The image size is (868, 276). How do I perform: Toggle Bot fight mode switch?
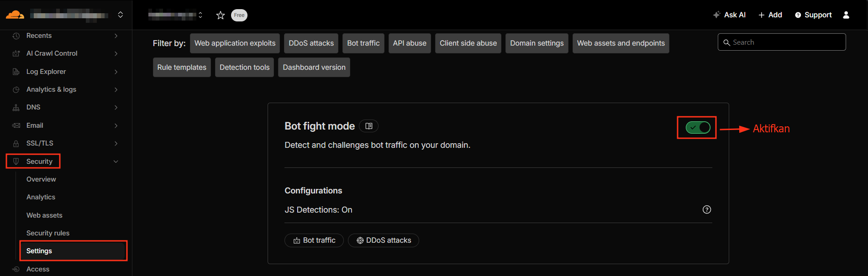698,128
